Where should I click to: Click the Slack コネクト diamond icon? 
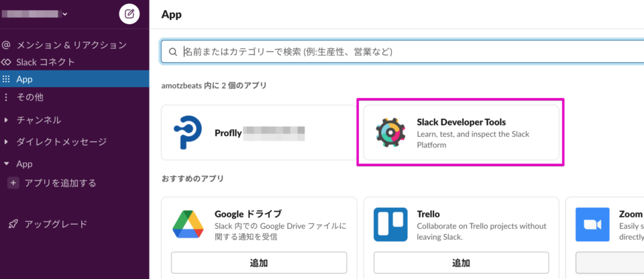(x=6, y=62)
